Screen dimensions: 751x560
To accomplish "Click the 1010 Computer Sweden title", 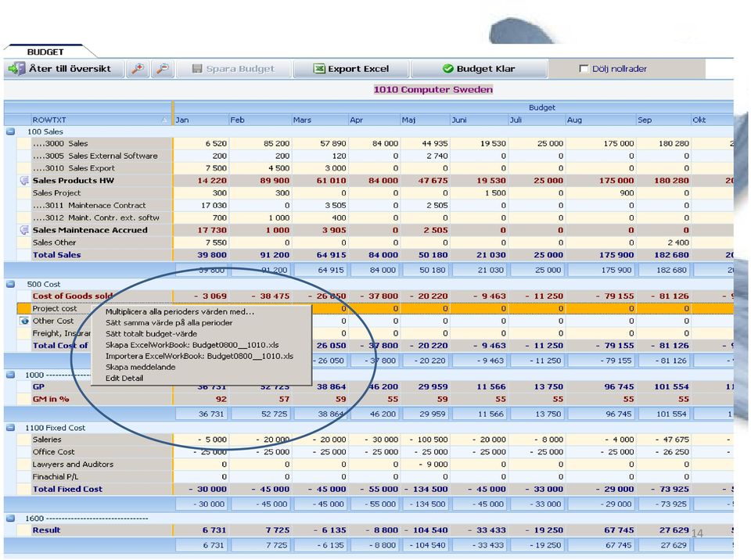I will point(433,90).
